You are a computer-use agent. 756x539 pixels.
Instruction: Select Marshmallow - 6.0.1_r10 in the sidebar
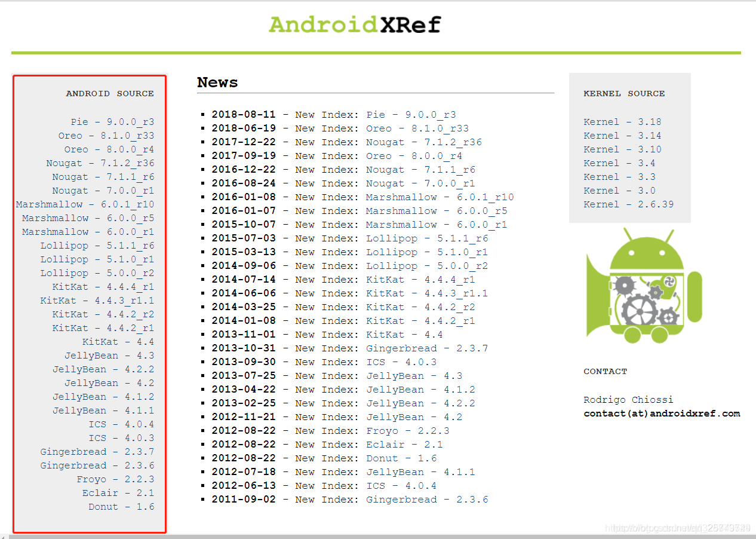click(x=85, y=204)
